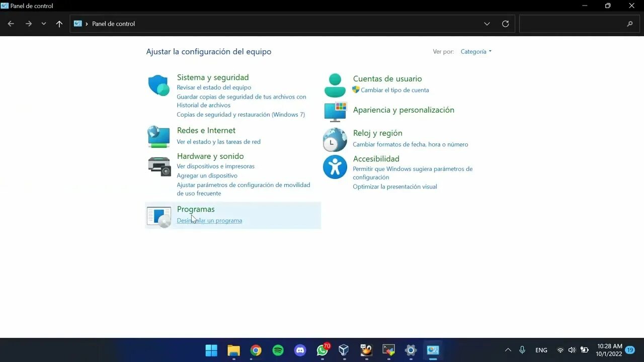Image resolution: width=644 pixels, height=362 pixels.
Task: Open the ENG language indicator
Action: 541,350
